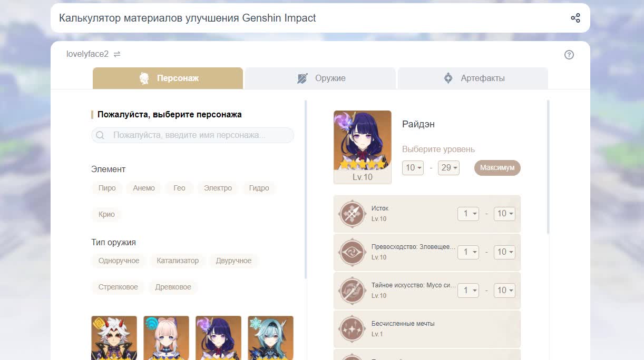The image size is (644, 360).
Task: Toggle the Крио element filter
Action: 106,214
